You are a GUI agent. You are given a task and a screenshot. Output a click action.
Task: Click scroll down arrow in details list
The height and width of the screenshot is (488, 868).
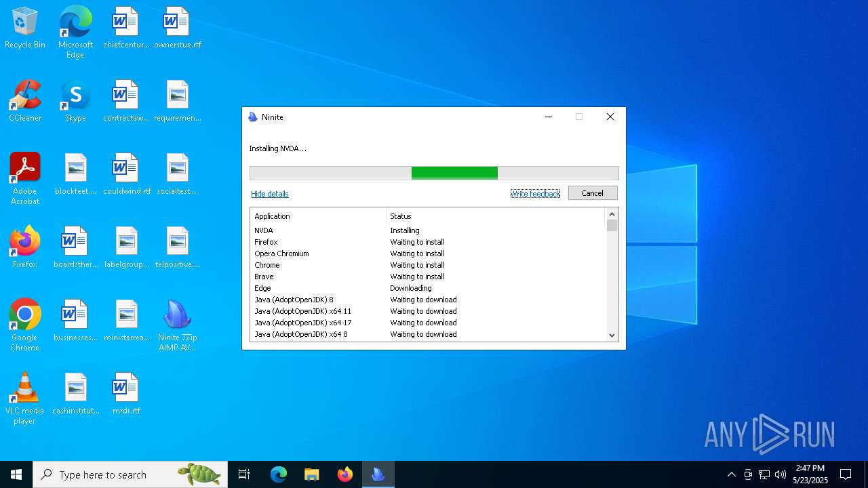coord(612,335)
